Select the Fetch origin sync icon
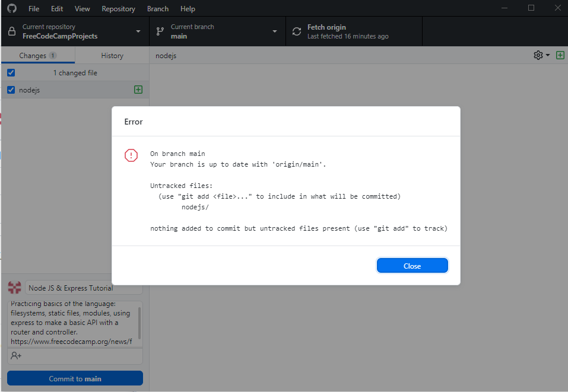Screen dimensions: 568x392 (x=297, y=31)
